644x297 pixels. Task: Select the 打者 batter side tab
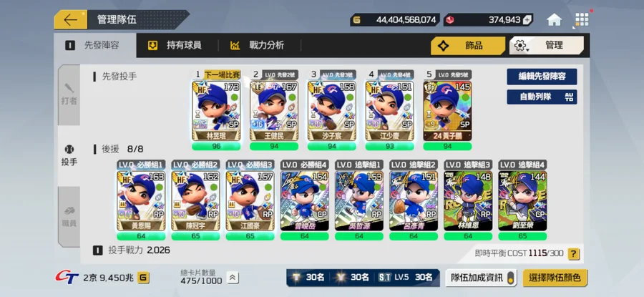click(69, 95)
